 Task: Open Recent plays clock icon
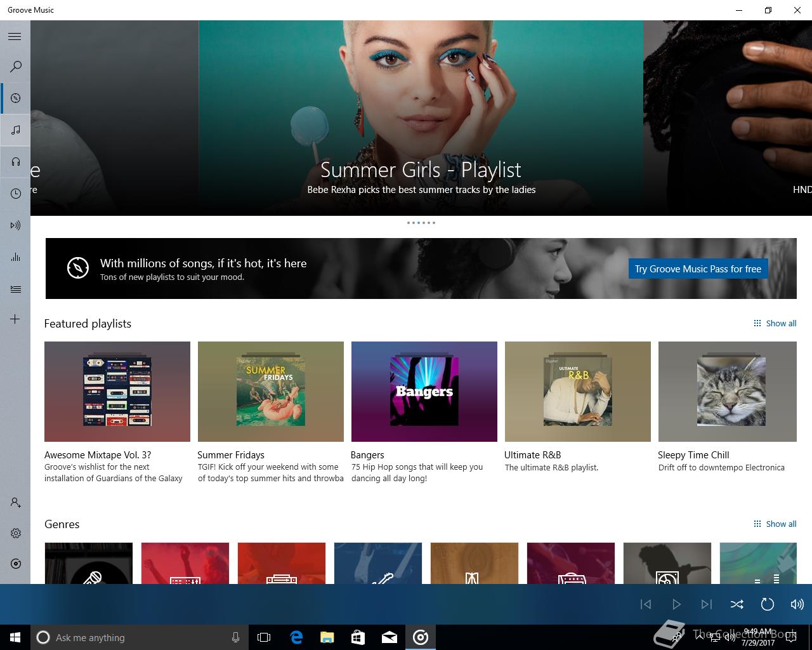coord(15,194)
